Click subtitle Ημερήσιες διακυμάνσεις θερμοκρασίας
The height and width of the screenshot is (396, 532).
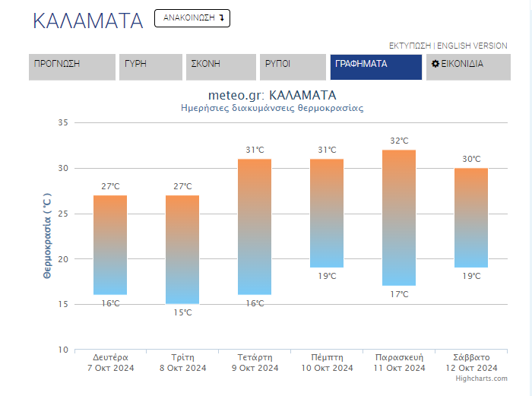coord(272,108)
